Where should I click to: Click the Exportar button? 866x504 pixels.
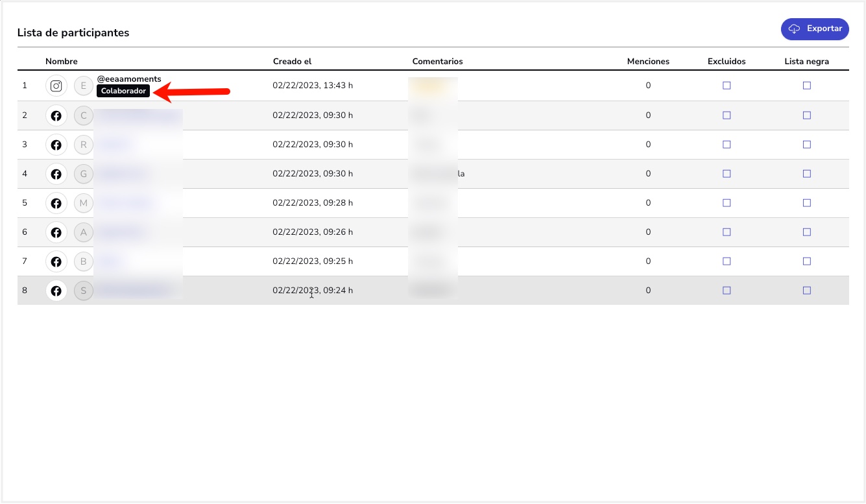click(x=815, y=29)
